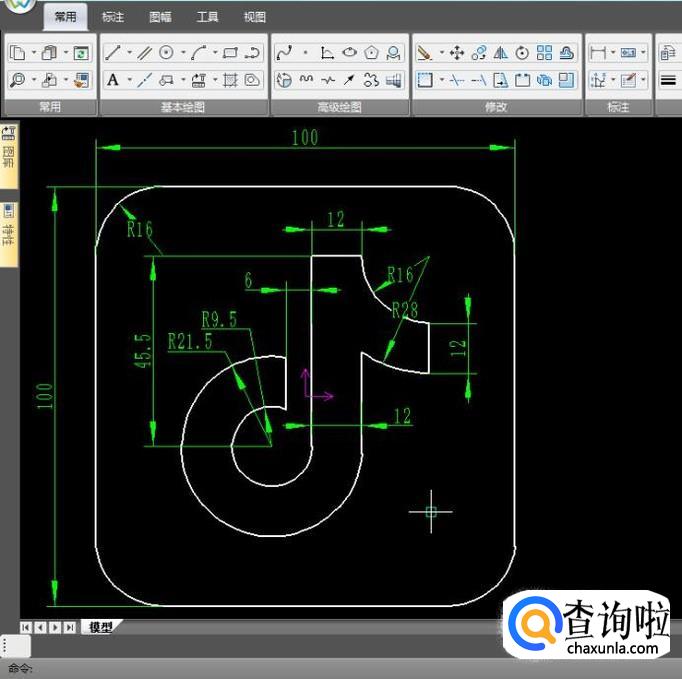Image resolution: width=682 pixels, height=679 pixels.
Task: Switch to the 标注 ribbon tab
Action: pos(113,17)
